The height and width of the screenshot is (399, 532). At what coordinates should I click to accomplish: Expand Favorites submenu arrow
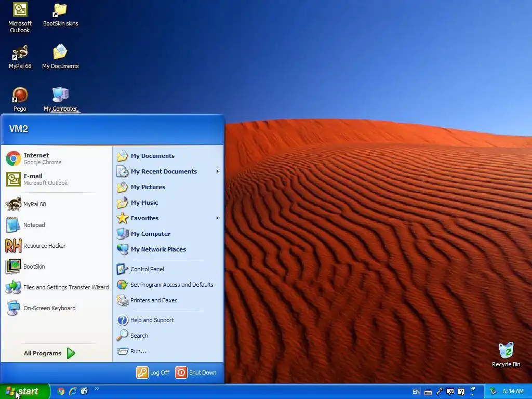point(218,218)
